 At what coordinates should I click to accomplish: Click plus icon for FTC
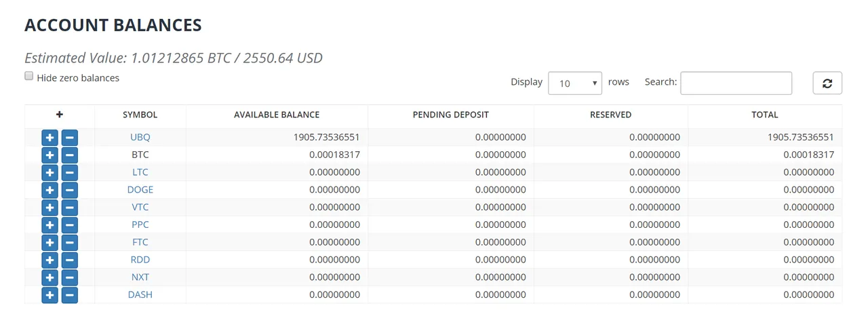[x=50, y=242]
